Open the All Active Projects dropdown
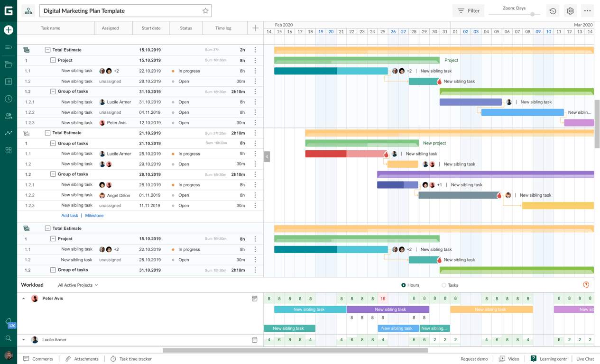 coord(77,285)
